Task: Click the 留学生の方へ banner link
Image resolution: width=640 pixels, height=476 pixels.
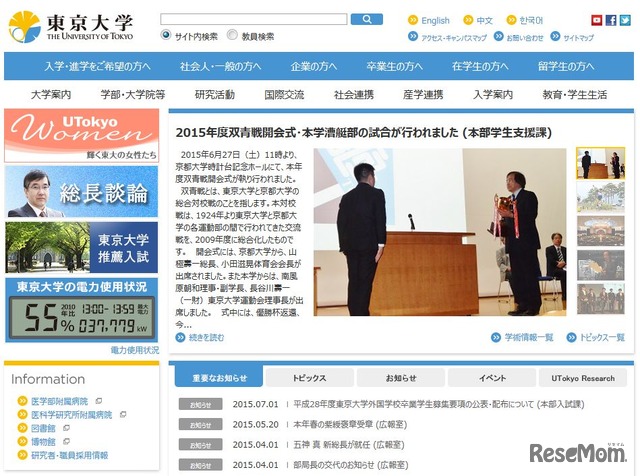Action: 566,66
